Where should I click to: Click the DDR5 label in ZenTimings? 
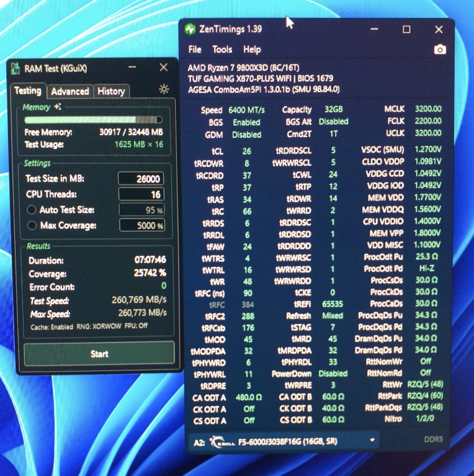tap(433, 439)
